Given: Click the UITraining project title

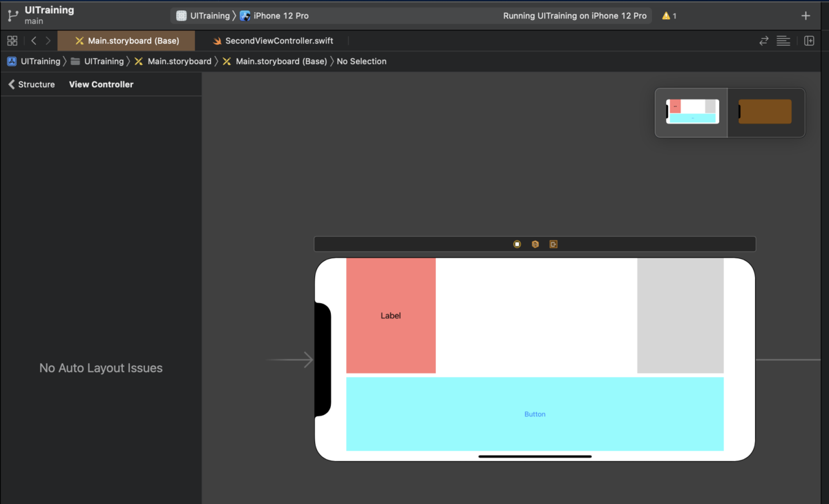Looking at the screenshot, I should point(49,10).
